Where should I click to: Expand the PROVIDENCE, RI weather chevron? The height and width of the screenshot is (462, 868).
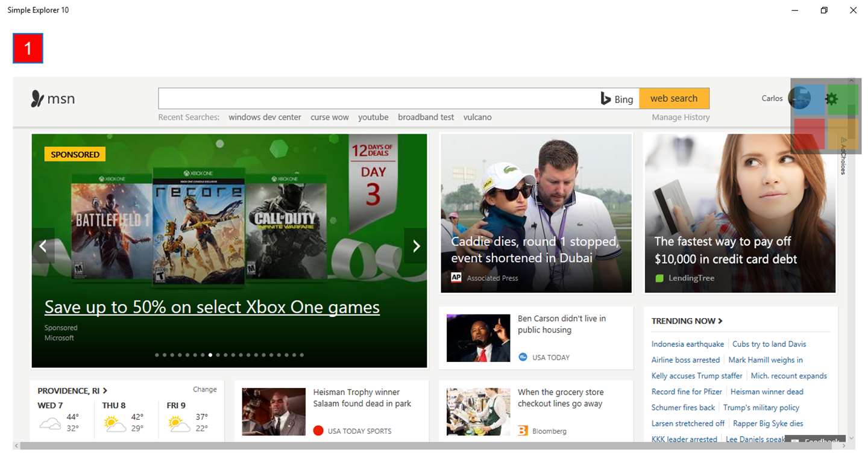[105, 391]
